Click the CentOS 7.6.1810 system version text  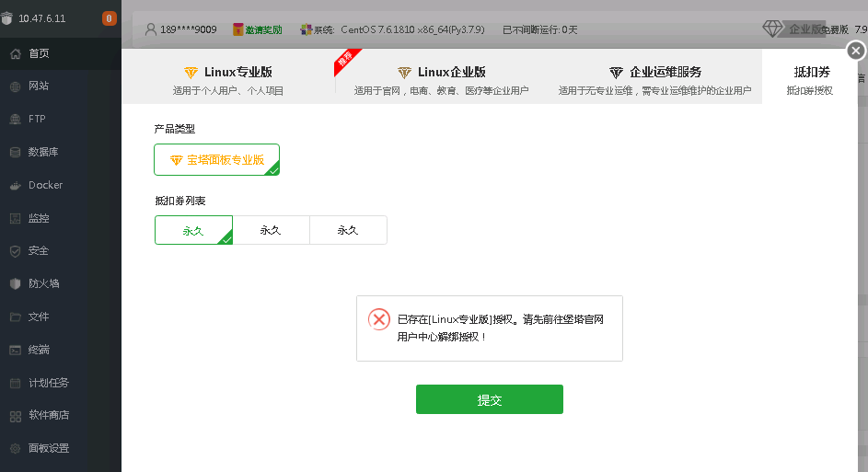click(412, 29)
